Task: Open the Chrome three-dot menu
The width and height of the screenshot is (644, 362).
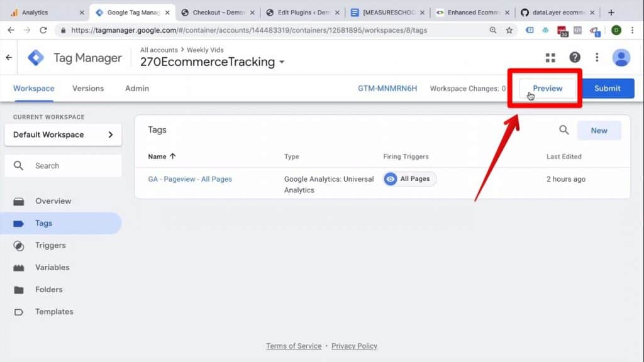Action: click(633, 30)
